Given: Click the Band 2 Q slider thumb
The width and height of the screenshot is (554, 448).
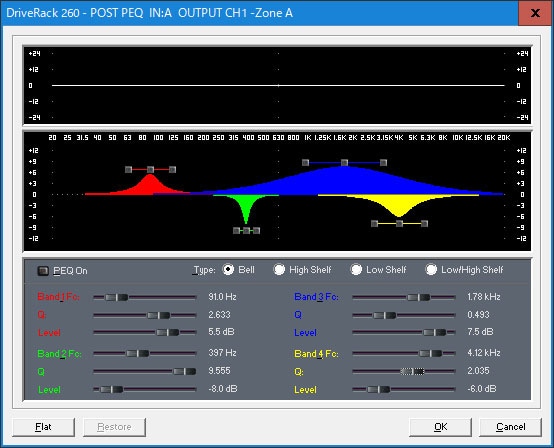Looking at the screenshot, I should (184, 371).
